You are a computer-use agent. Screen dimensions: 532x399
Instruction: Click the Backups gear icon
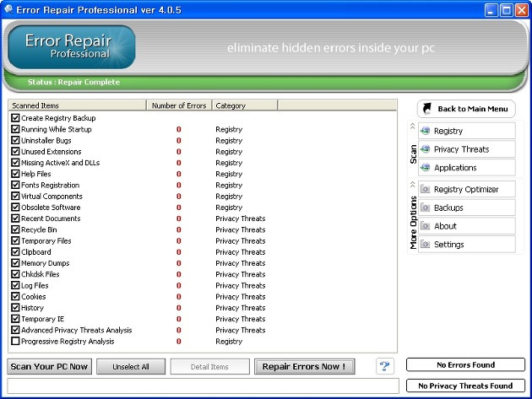pos(425,208)
